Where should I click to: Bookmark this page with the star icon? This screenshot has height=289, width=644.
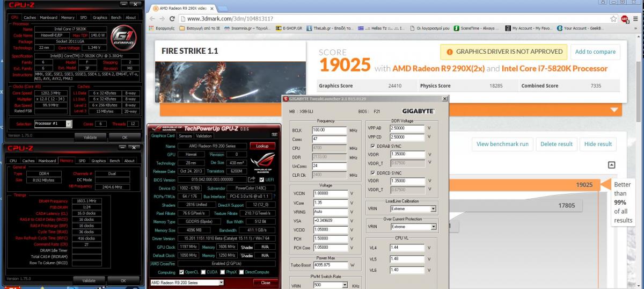(613, 19)
